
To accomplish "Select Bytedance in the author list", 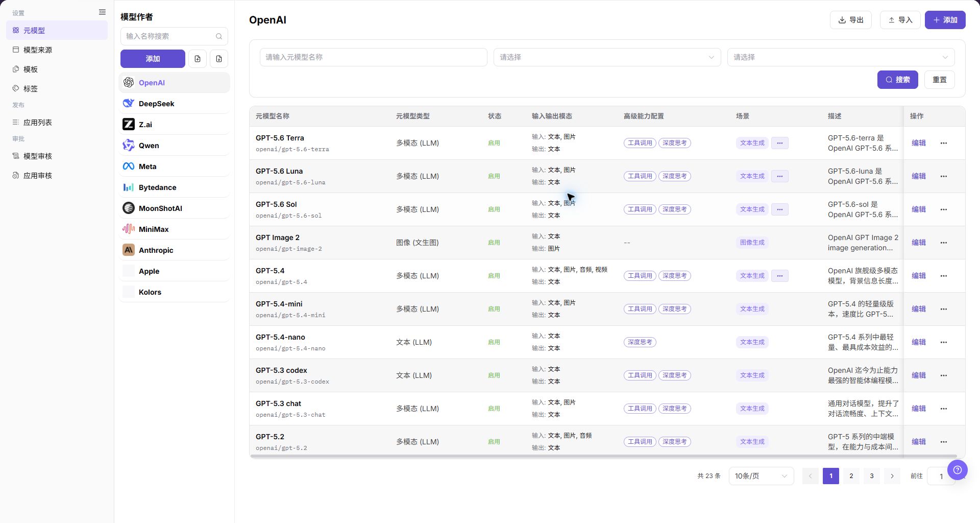I will (174, 187).
